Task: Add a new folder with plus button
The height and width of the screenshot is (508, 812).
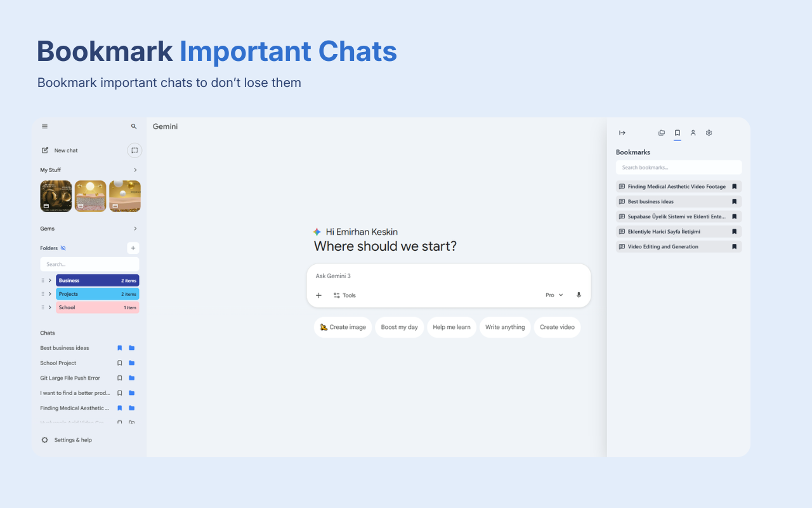Action: point(133,248)
